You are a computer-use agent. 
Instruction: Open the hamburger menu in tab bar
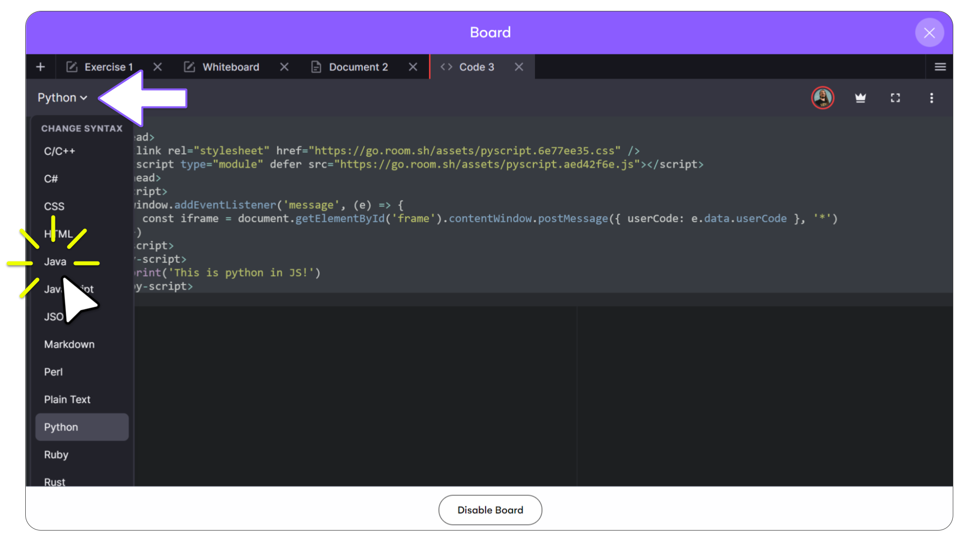point(940,67)
